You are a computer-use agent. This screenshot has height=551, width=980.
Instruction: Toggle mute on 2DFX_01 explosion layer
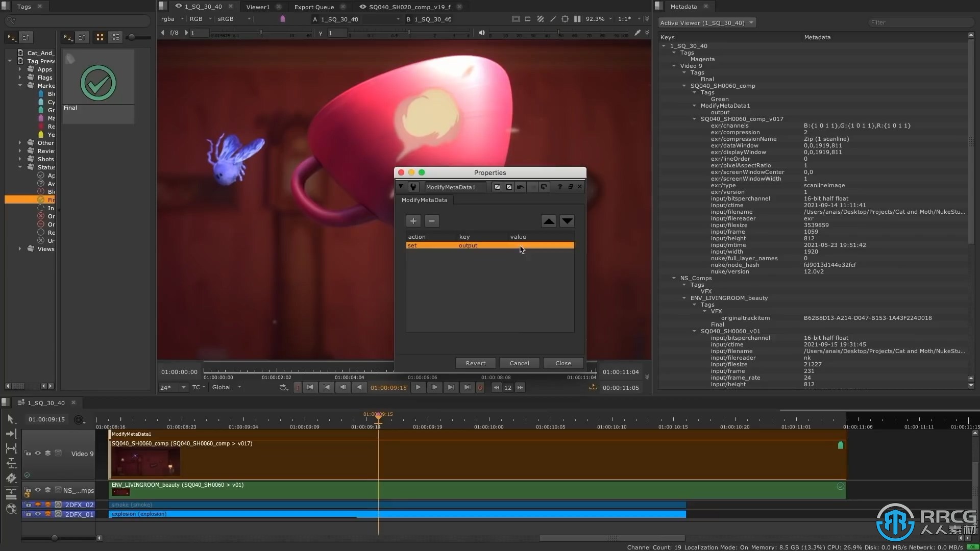pyautogui.click(x=38, y=513)
